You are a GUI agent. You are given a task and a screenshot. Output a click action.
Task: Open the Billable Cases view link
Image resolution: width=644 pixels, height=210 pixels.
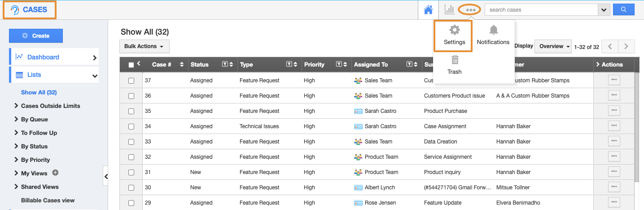click(48, 200)
